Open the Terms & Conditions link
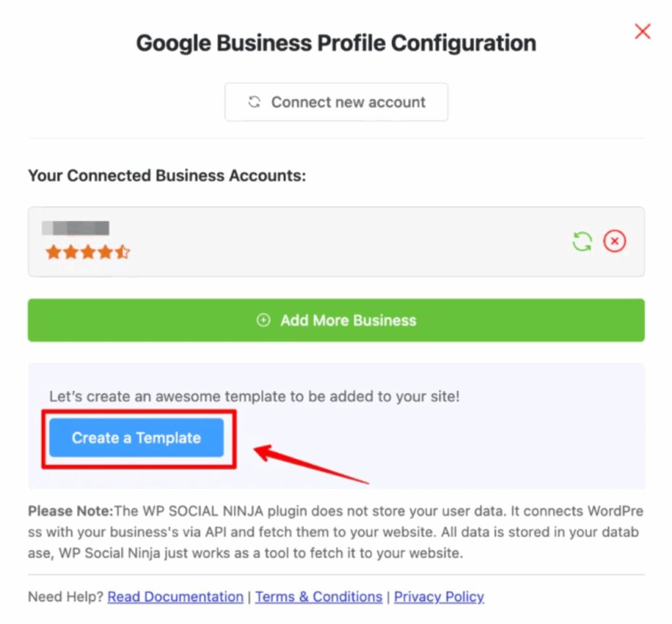The width and height of the screenshot is (672, 624). 319,596
